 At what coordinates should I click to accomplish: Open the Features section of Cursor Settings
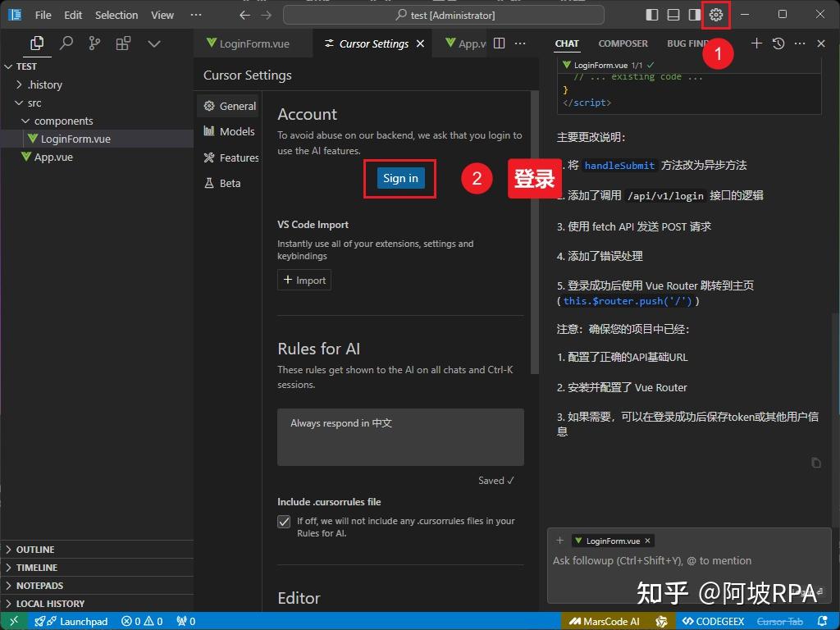[x=235, y=157]
